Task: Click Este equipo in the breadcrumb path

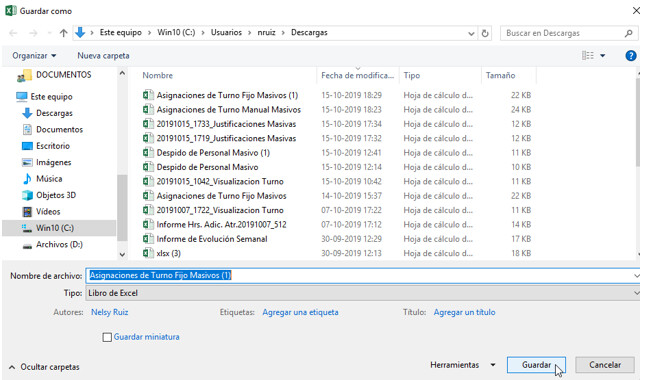Action: tap(121, 32)
